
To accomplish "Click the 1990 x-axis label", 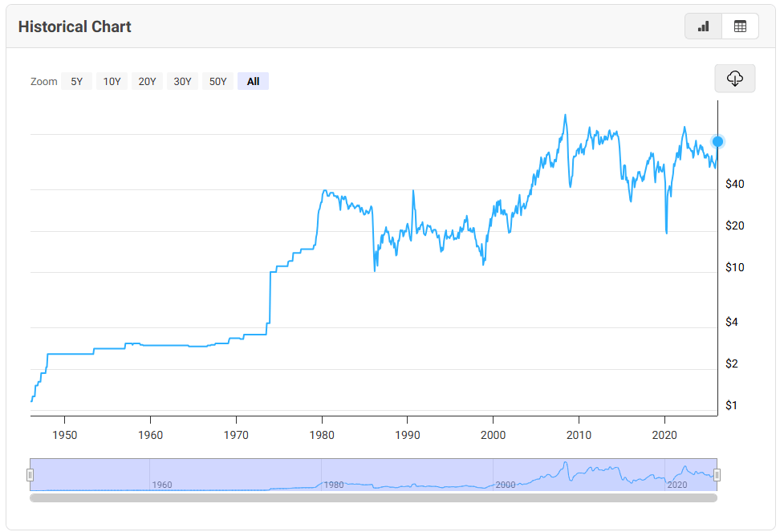I will click(x=408, y=436).
